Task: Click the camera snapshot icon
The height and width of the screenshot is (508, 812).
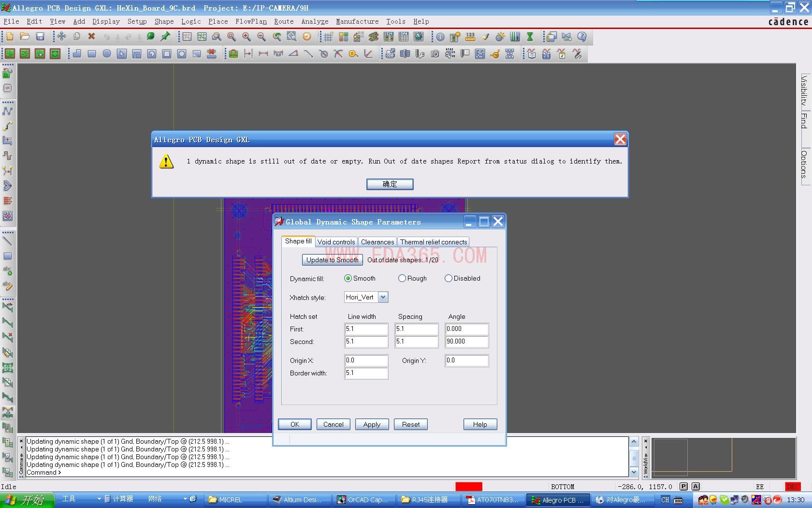Action: 435,54
